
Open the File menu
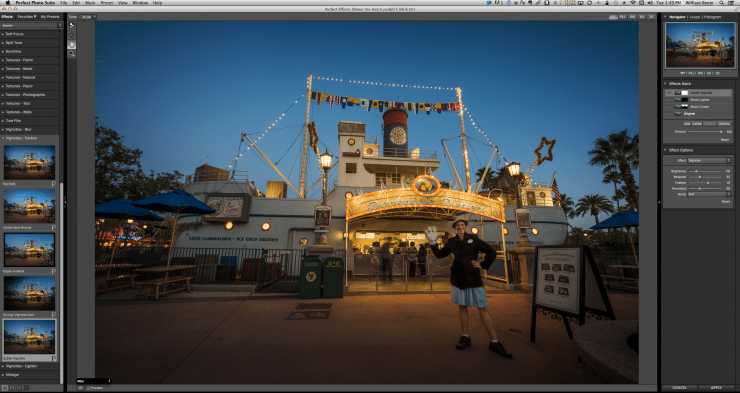[x=63, y=3]
